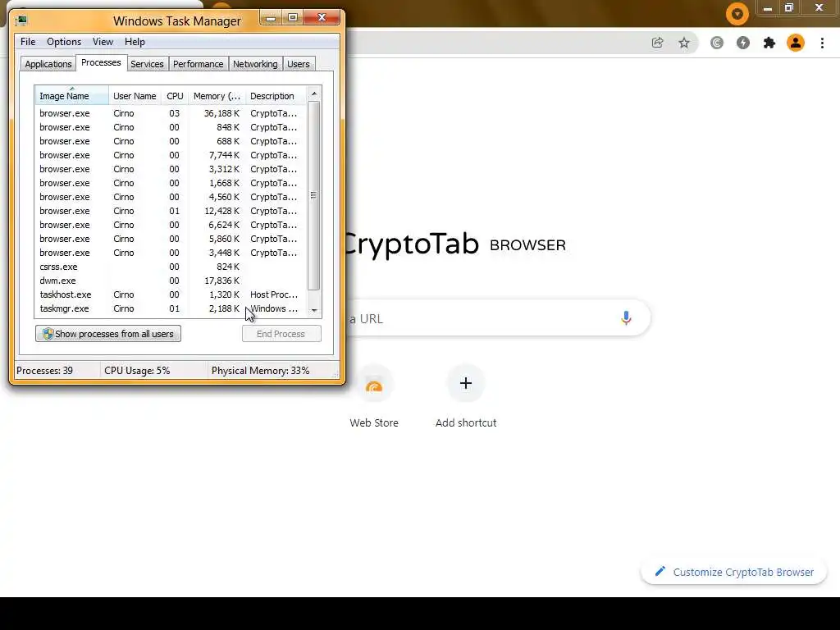This screenshot has height=630, width=840.
Task: Open the extensions puzzle piece menu
Action: tap(769, 43)
